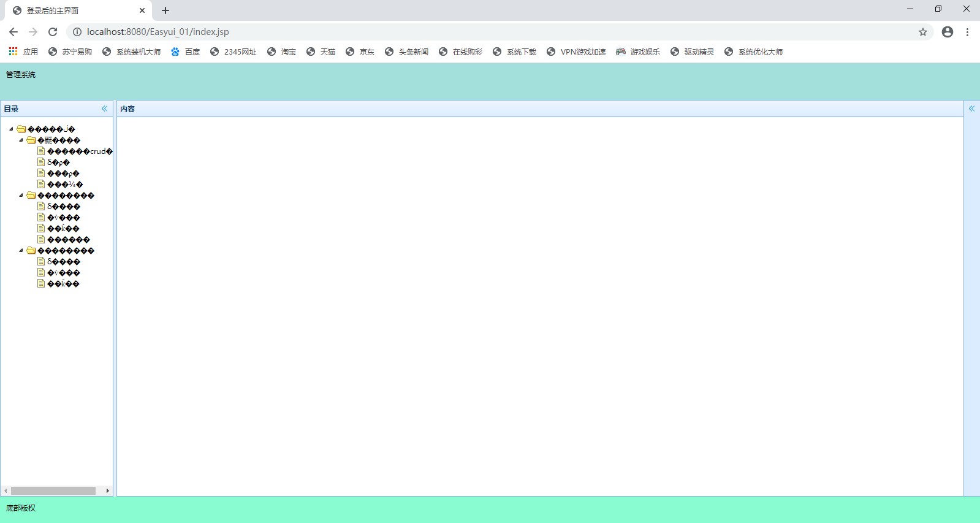Click the 百度 paw favicon
This screenshot has width=980, height=523.
point(175,52)
